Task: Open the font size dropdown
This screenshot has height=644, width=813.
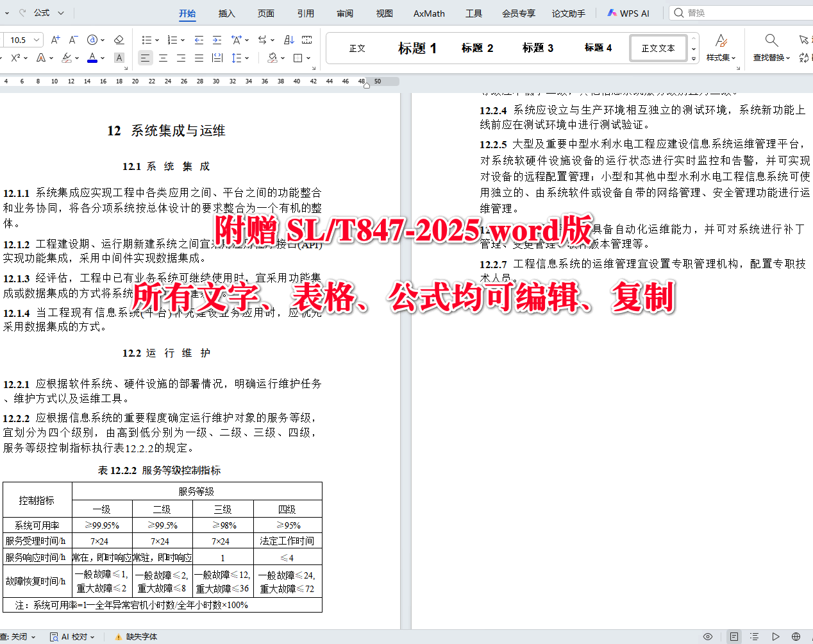Action: click(x=35, y=40)
